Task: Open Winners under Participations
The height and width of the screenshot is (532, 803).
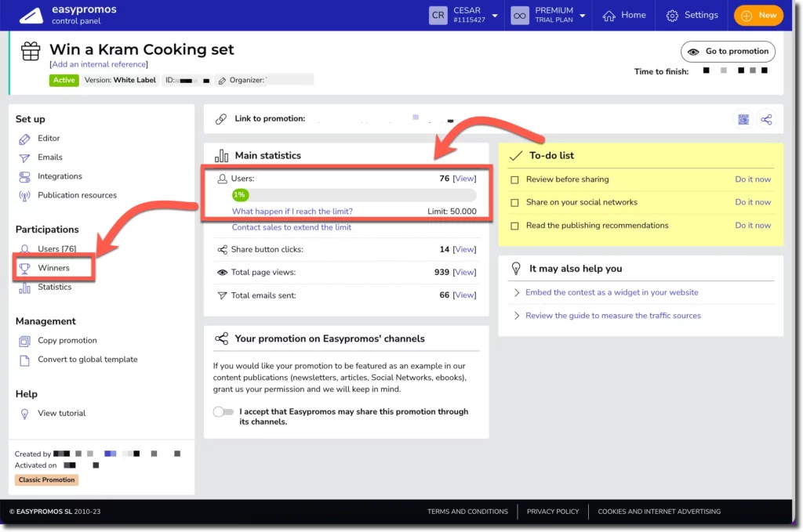Action: click(x=53, y=267)
